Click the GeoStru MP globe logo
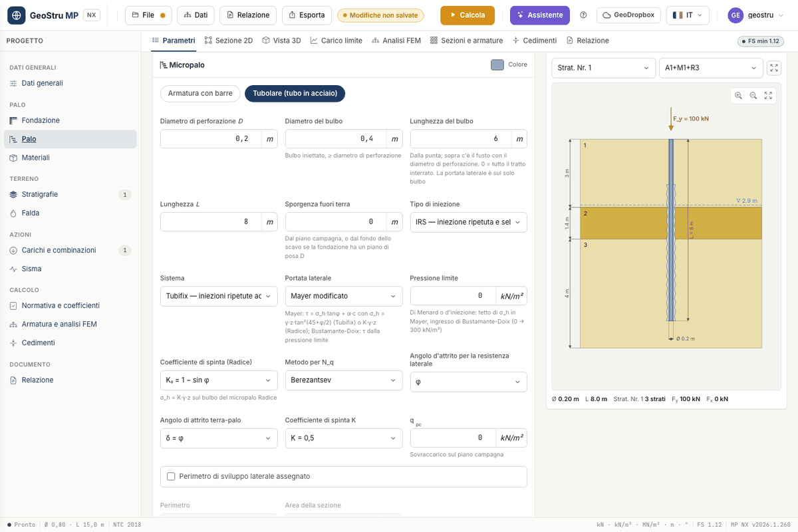 click(17, 15)
